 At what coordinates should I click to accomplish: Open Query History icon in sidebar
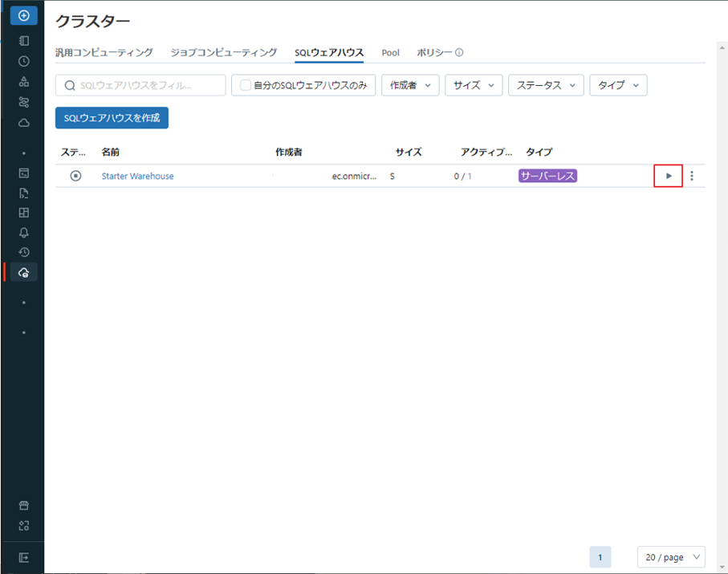click(x=24, y=252)
